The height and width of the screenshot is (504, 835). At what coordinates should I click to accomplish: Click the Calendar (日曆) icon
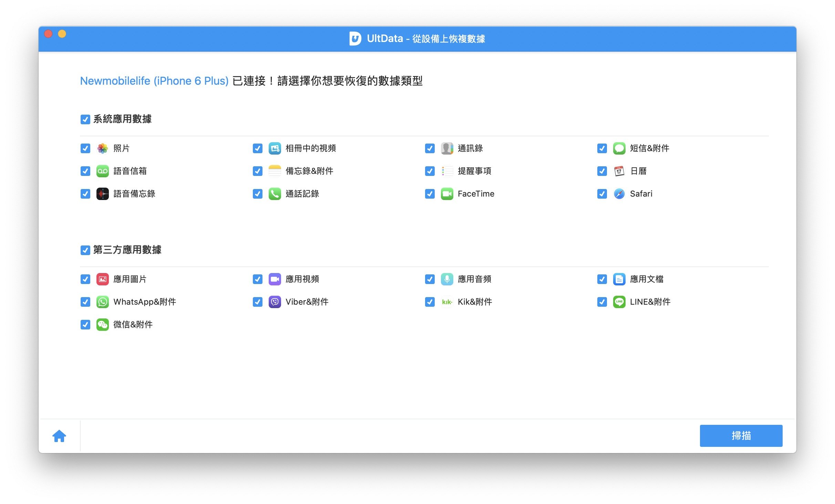[x=619, y=171]
